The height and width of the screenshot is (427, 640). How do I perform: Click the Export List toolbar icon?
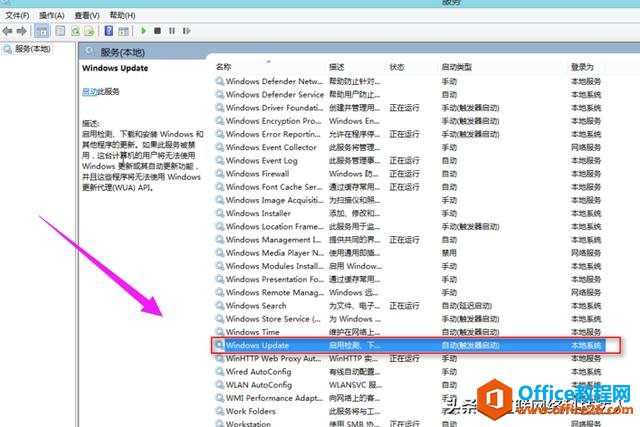tap(89, 31)
